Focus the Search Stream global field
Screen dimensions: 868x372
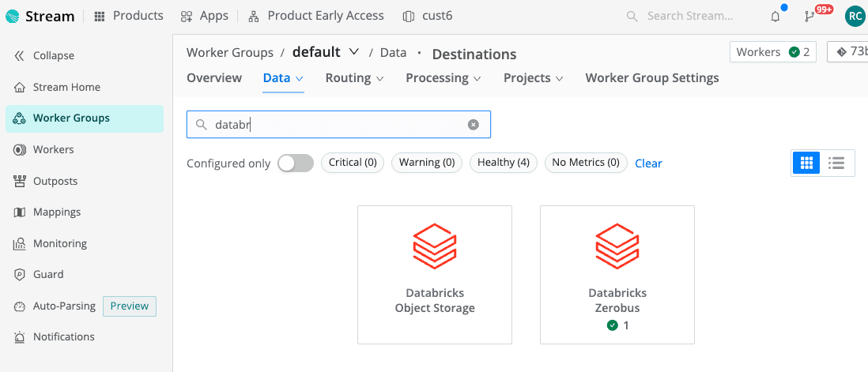tap(690, 16)
